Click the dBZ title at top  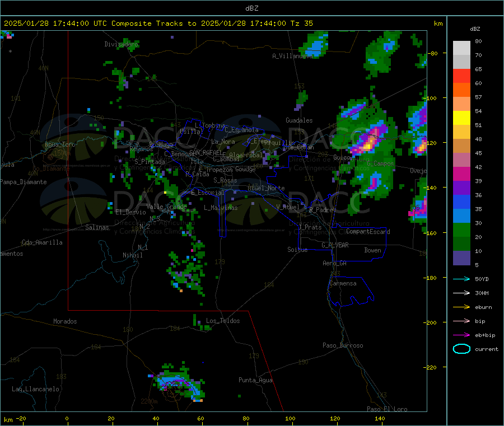251,8
